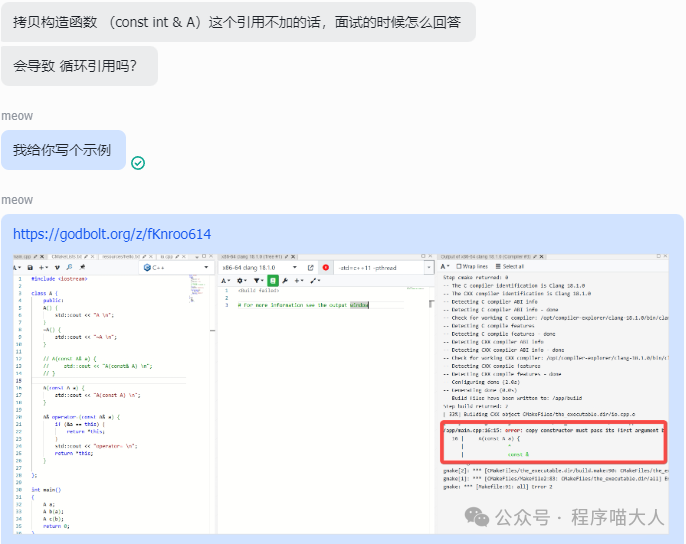The width and height of the screenshot is (686, 544).
Task: Open the C++ language dropdown
Action: (x=175, y=267)
